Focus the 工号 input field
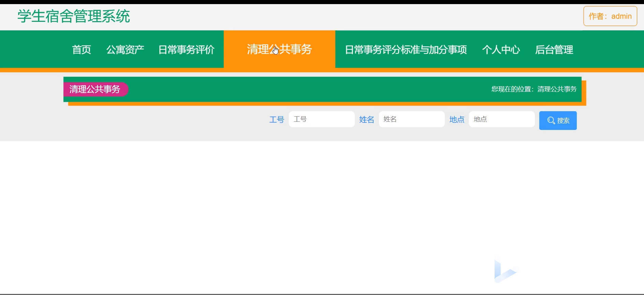 click(x=322, y=119)
